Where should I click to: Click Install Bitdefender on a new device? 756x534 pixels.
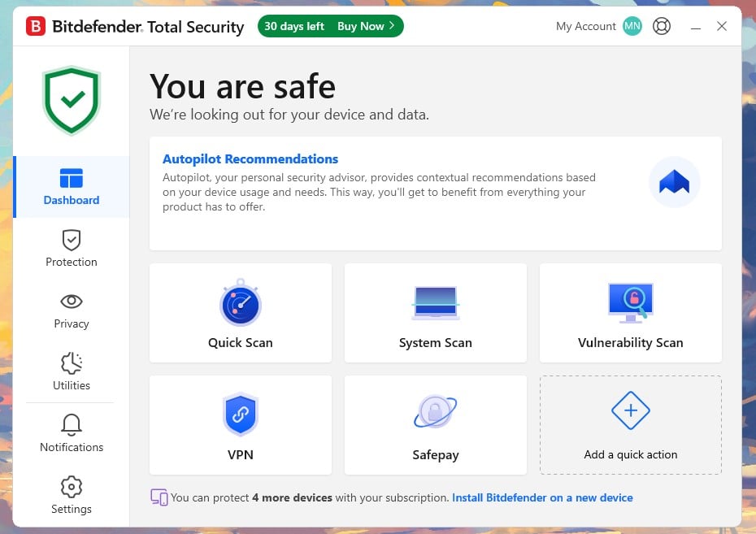[542, 498]
